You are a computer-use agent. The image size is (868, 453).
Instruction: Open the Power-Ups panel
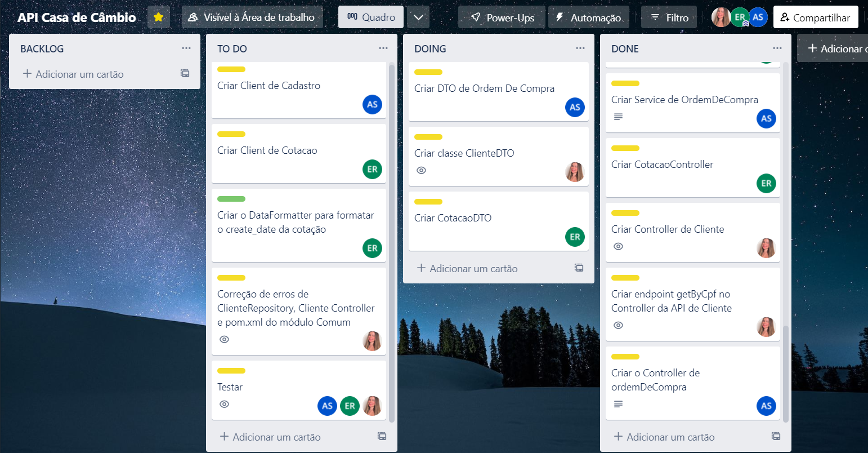pos(501,17)
